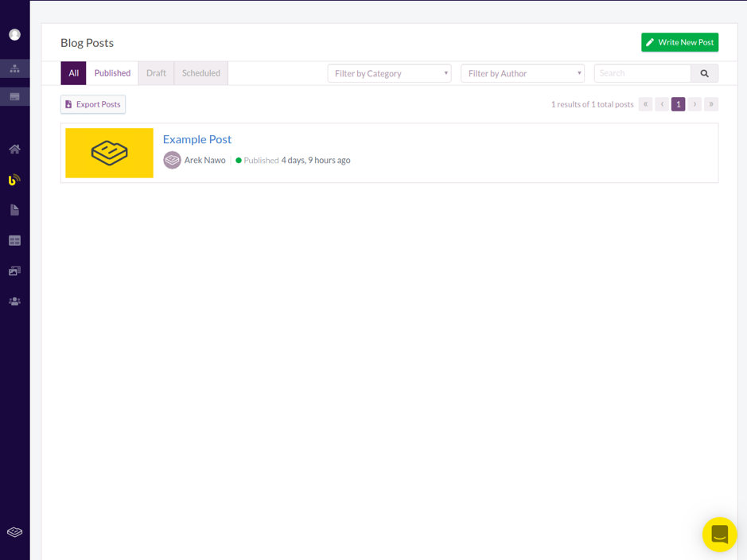Open the members section via the users icon
Image resolution: width=747 pixels, height=560 pixels.
tap(14, 301)
